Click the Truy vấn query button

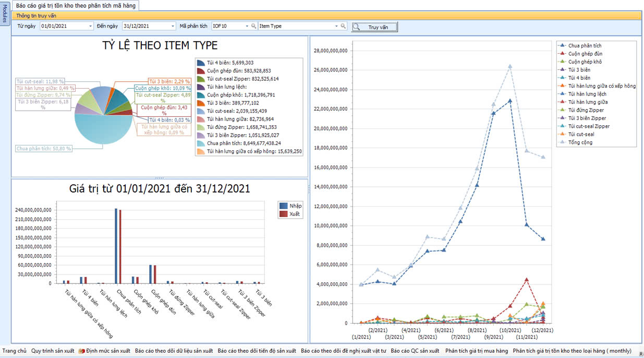pyautogui.click(x=374, y=27)
